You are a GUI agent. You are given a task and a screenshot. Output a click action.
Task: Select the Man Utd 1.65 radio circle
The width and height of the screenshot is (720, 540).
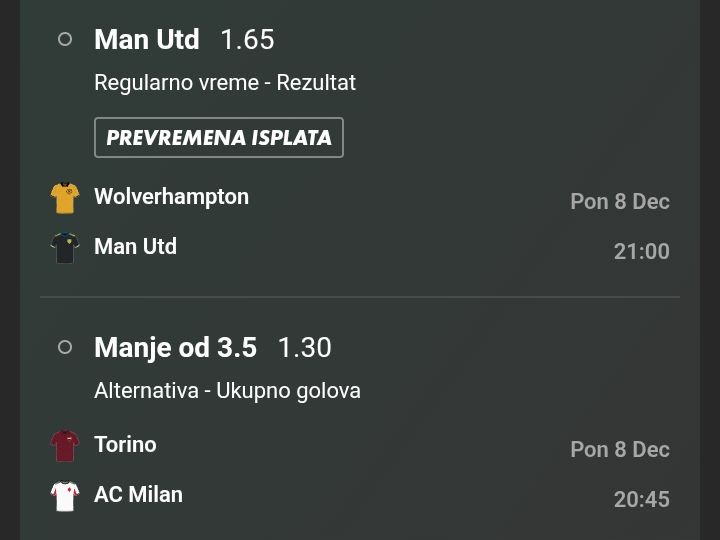click(65, 39)
